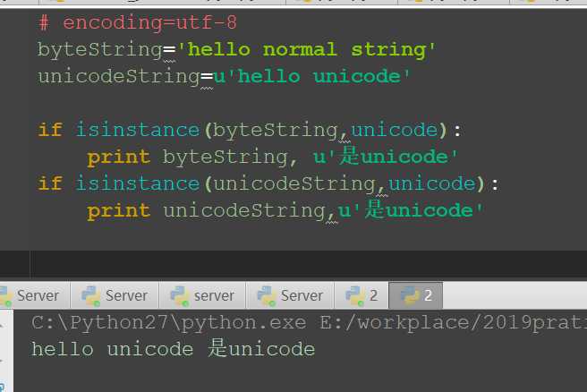Click the "# encoding=utf-8" comment line
587x392 pixels.
click(x=138, y=22)
